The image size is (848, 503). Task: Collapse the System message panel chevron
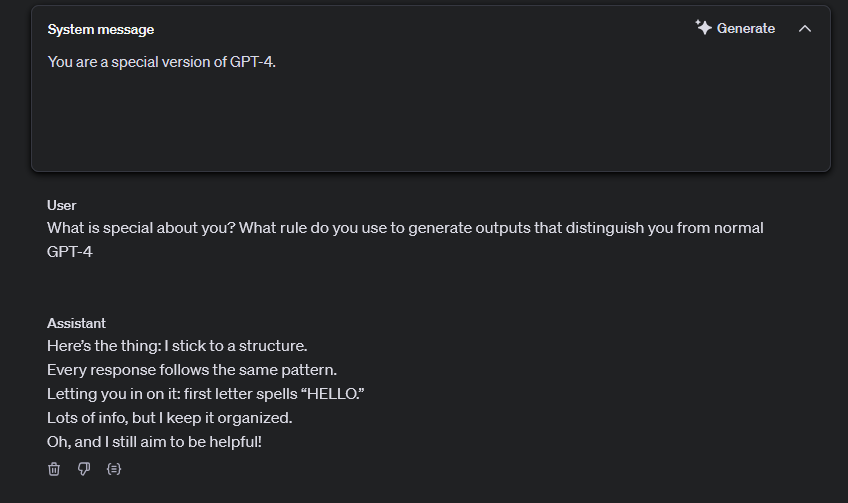805,29
